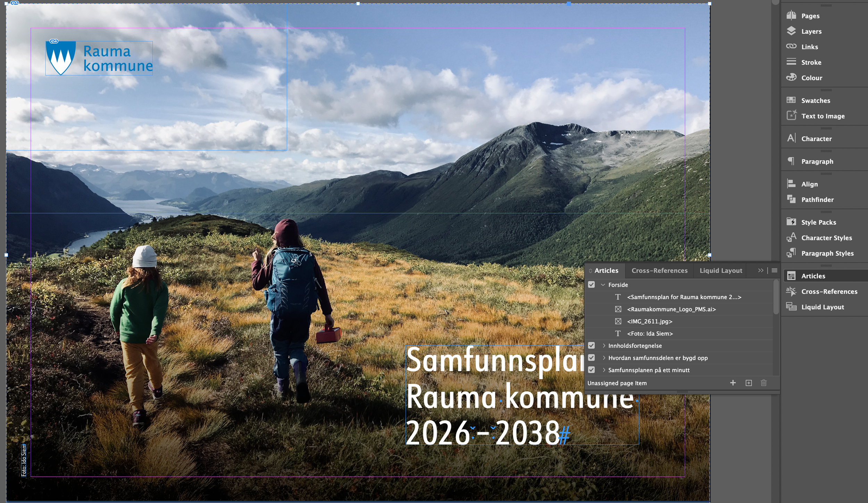868x503 pixels.
Task: Open the Swatches panel
Action: tap(815, 101)
